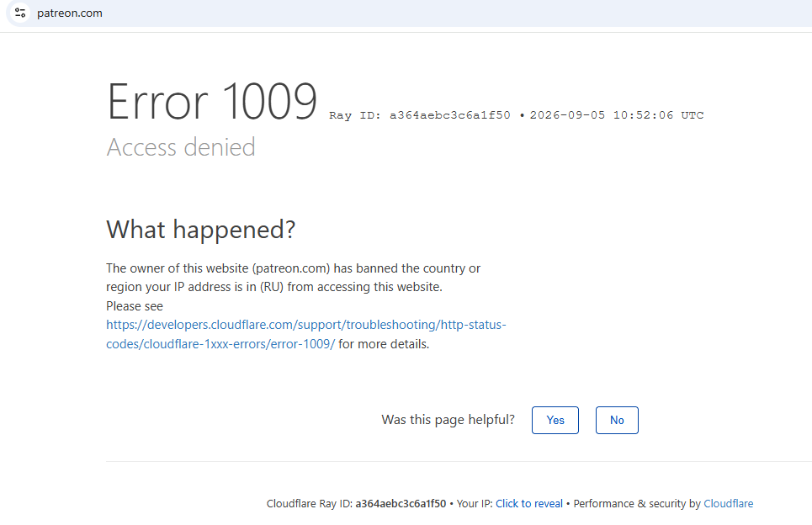Click the bold Ray ID value in footer

point(401,503)
